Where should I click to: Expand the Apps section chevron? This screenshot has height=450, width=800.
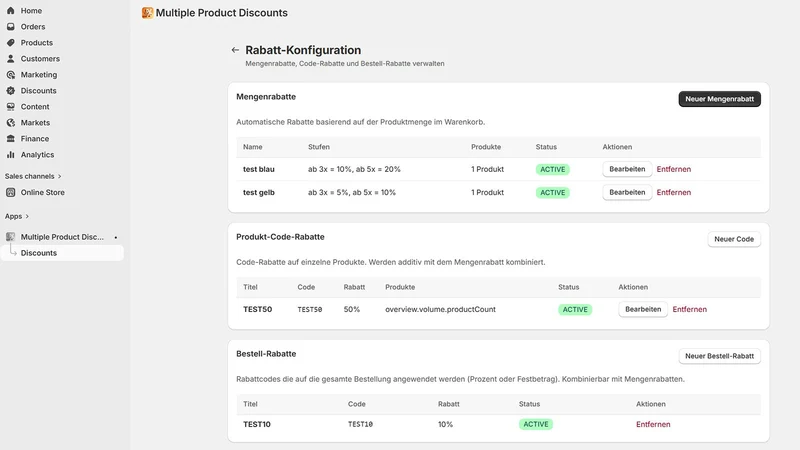27,216
